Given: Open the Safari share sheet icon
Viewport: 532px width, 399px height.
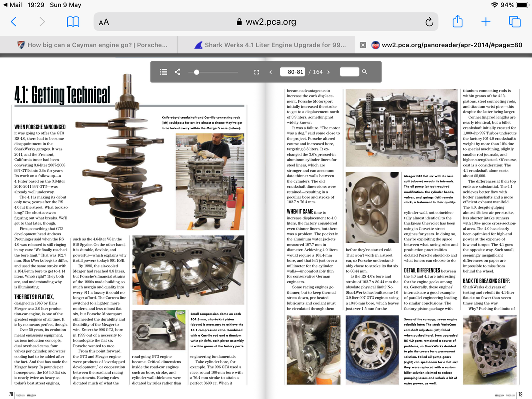Looking at the screenshot, I should pyautogui.click(x=457, y=22).
